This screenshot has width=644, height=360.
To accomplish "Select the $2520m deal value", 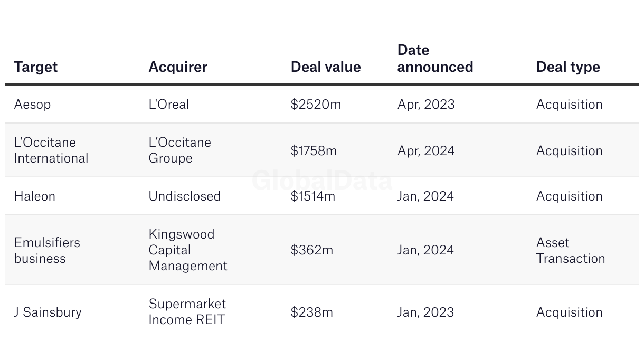I will coord(316,105).
